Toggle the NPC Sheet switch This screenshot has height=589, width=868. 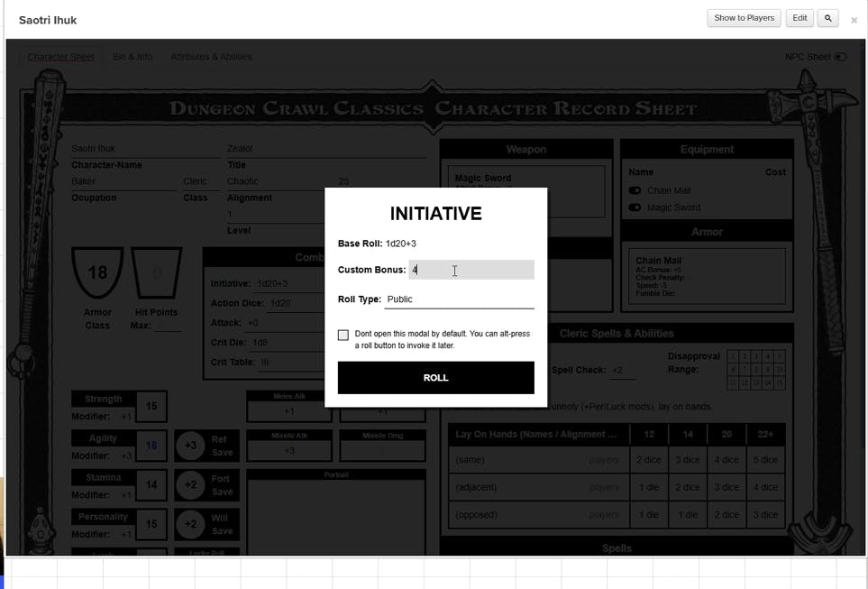[840, 57]
